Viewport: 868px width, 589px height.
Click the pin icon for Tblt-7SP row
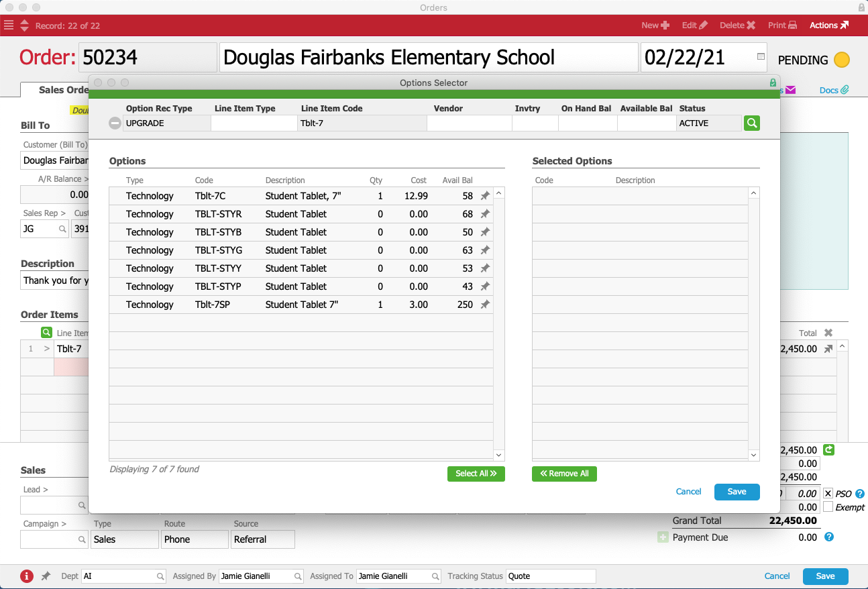coord(485,305)
